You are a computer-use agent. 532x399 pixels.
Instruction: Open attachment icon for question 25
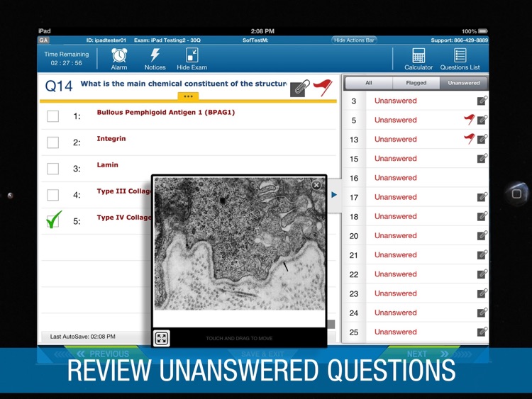[x=482, y=332]
